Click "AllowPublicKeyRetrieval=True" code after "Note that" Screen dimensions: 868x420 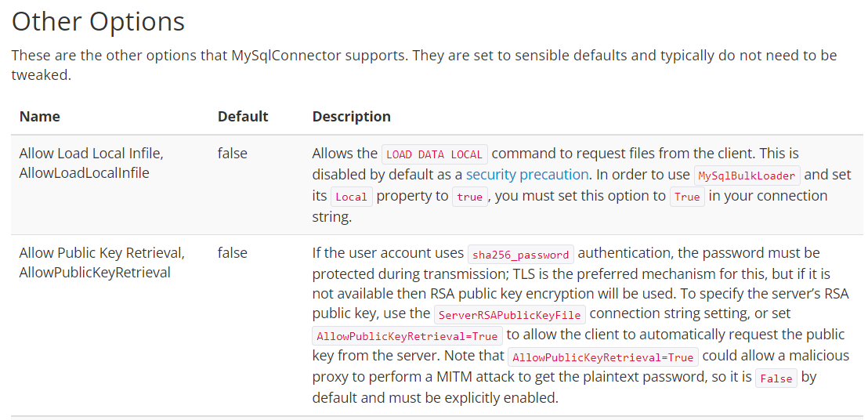[x=603, y=357]
